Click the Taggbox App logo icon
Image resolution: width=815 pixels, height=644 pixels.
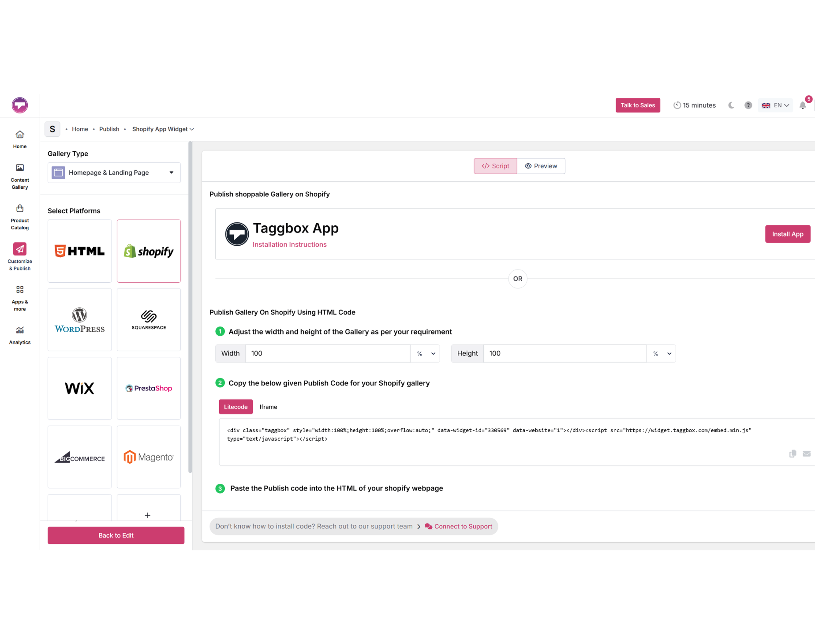pyautogui.click(x=237, y=234)
